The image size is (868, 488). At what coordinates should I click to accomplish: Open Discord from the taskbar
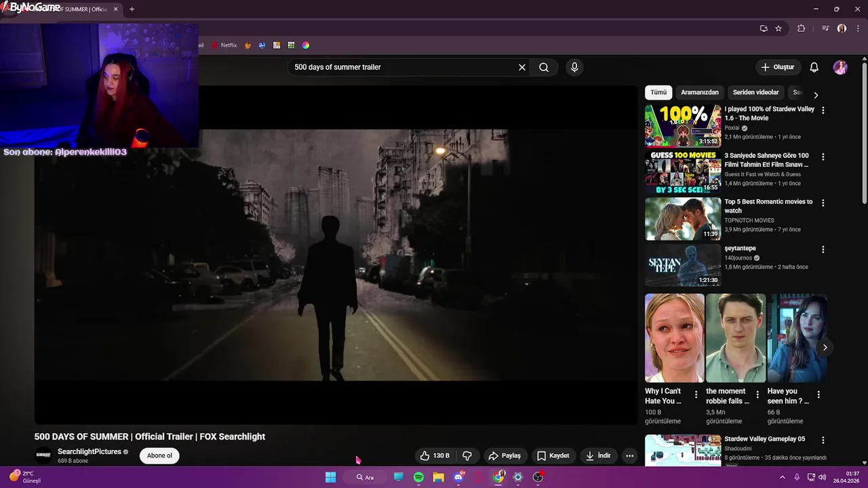(x=458, y=477)
